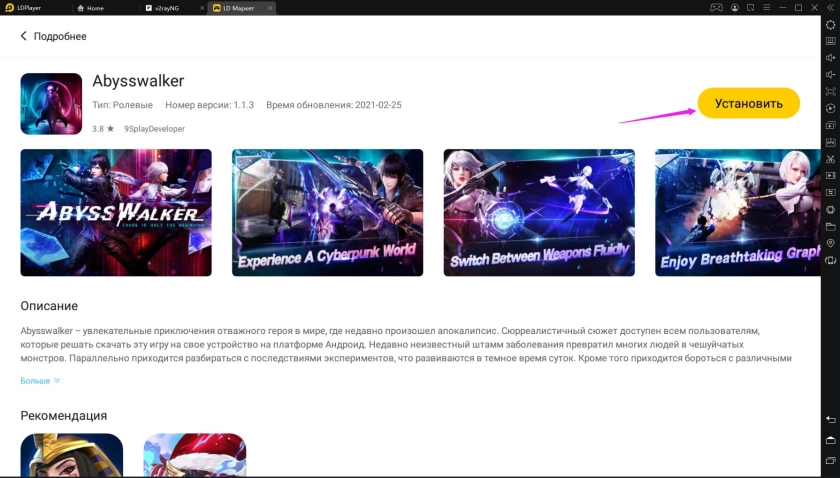Viewport: 840px width, 478px height.
Task: Open recent apps button in sidebar
Action: [830, 459]
